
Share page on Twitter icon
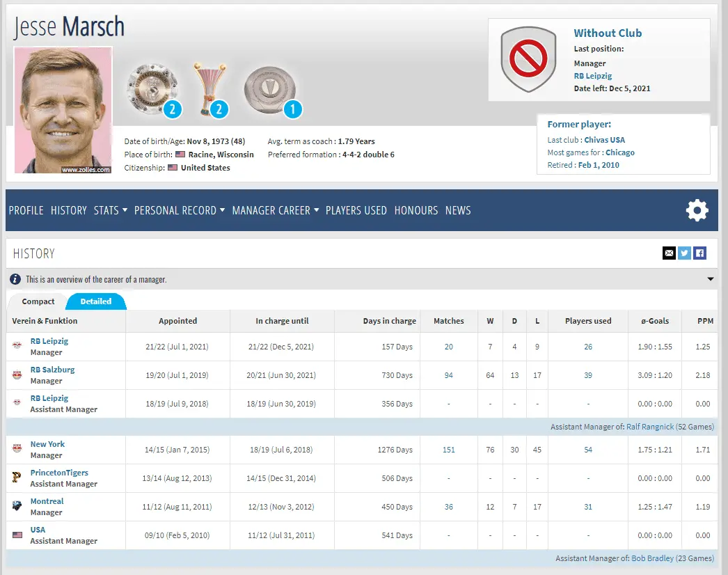pyautogui.click(x=684, y=253)
